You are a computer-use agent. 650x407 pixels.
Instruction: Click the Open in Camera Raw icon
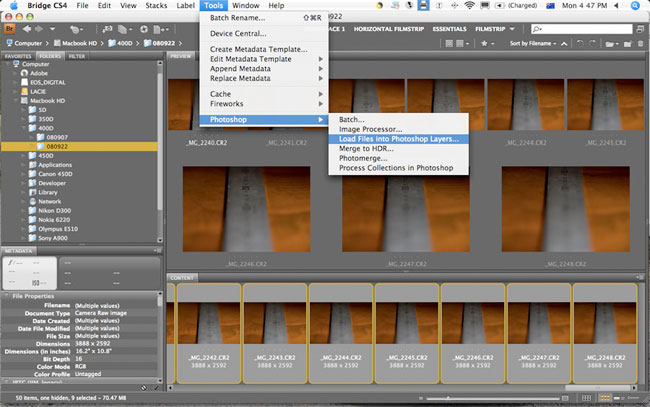pos(143,29)
